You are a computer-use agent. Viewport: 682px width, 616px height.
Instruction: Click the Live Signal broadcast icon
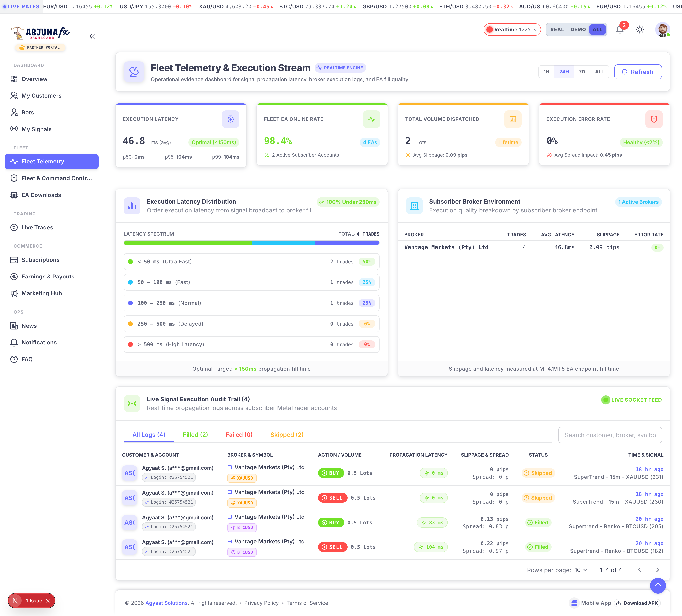[132, 403]
